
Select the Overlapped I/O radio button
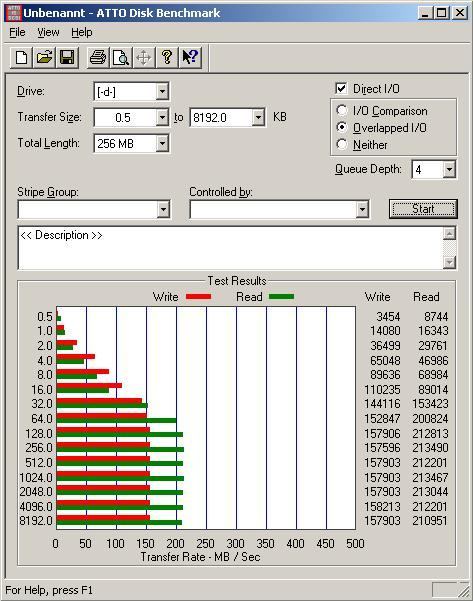tap(342, 127)
